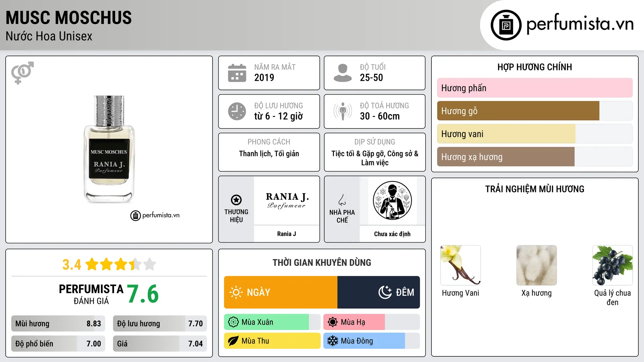Viewport: 644px width, 362px height.
Task: Click the age range value 25-50
Action: [371, 78]
